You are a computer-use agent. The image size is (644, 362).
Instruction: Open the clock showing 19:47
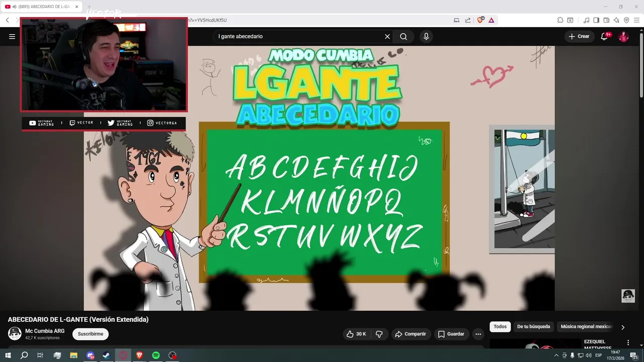[x=616, y=355]
